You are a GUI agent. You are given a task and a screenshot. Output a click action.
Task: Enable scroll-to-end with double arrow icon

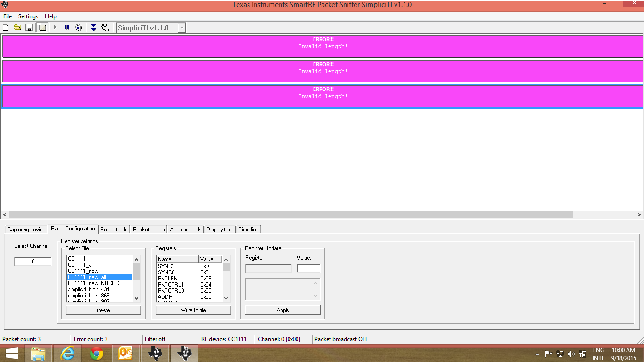93,27
